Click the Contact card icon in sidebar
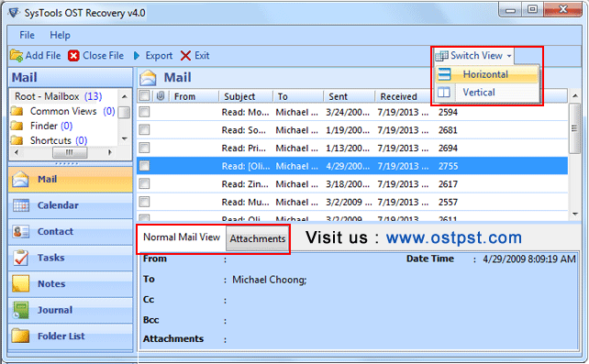The width and height of the screenshot is (589, 364). [x=21, y=232]
